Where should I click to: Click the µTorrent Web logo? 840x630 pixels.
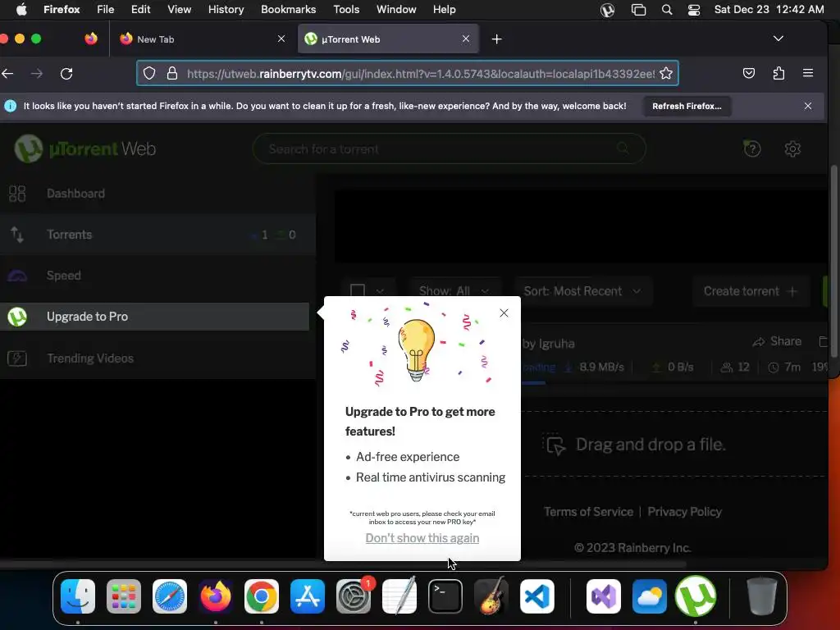click(85, 148)
